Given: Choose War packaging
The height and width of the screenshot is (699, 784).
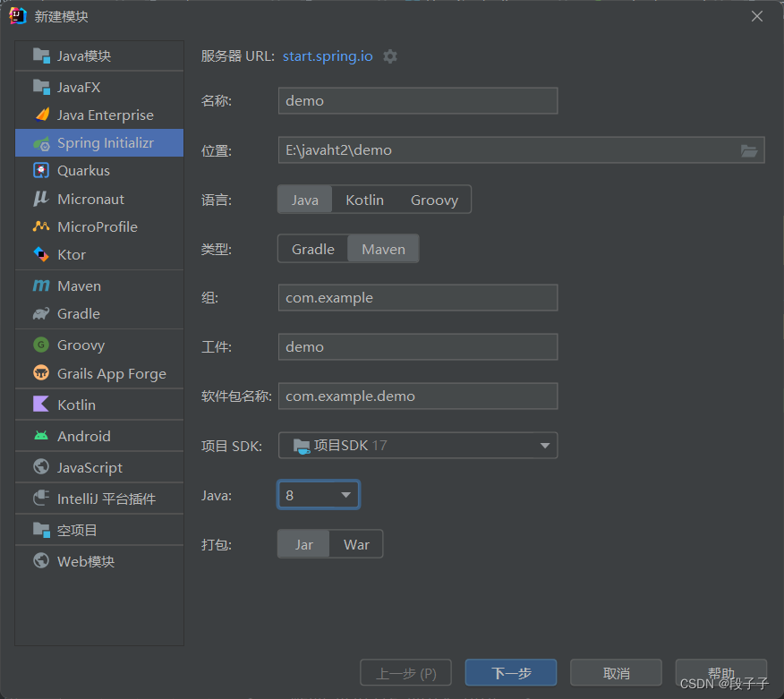Looking at the screenshot, I should pos(356,544).
